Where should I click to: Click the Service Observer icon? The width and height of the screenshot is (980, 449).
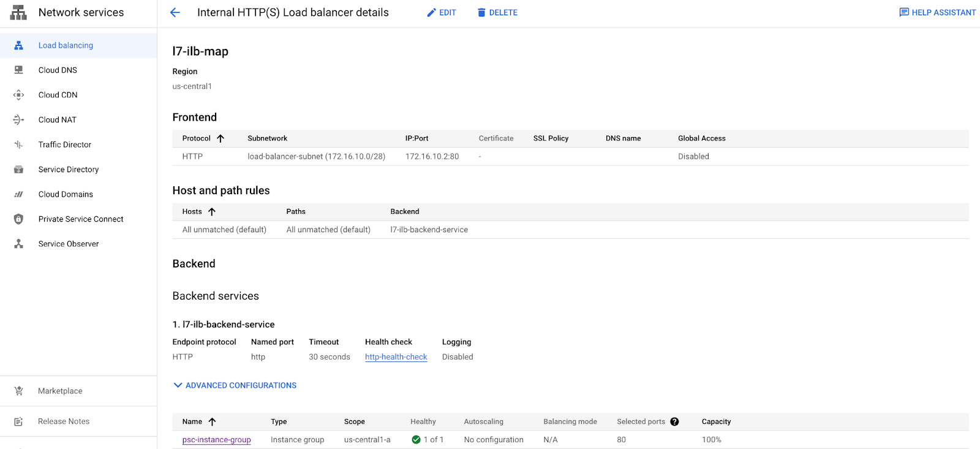pos(18,244)
